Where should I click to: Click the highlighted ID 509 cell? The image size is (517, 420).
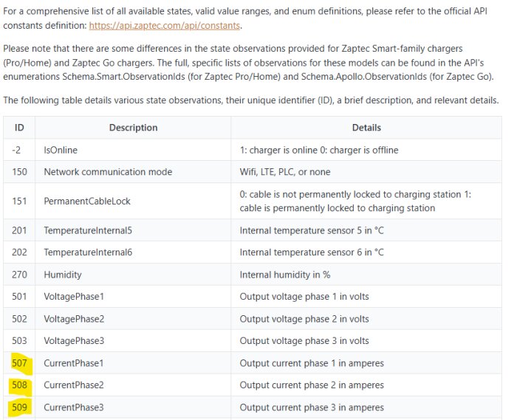[19, 407]
